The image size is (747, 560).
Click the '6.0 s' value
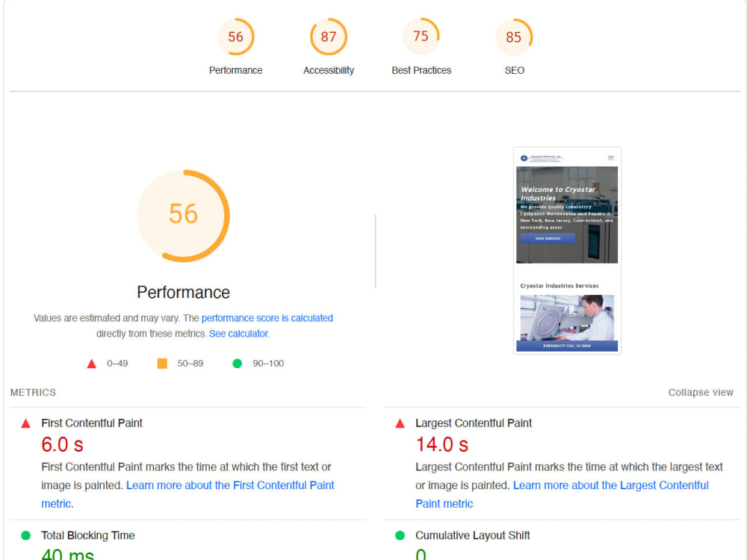pyautogui.click(x=63, y=445)
